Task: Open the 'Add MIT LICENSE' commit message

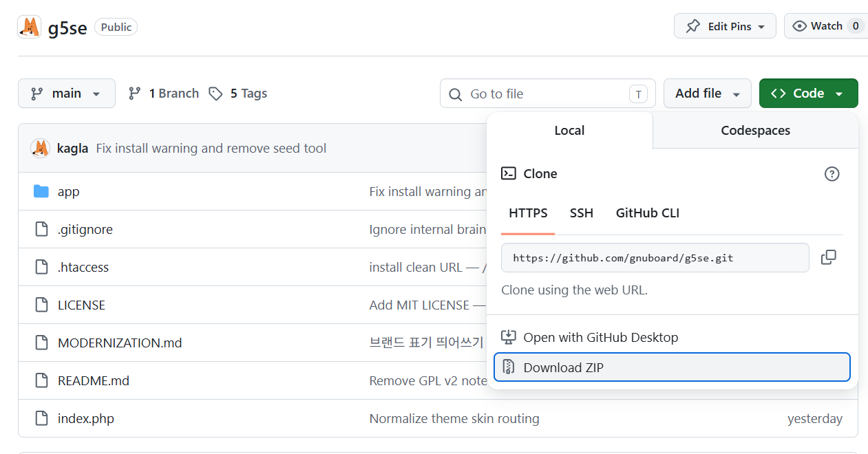Action: point(428,305)
